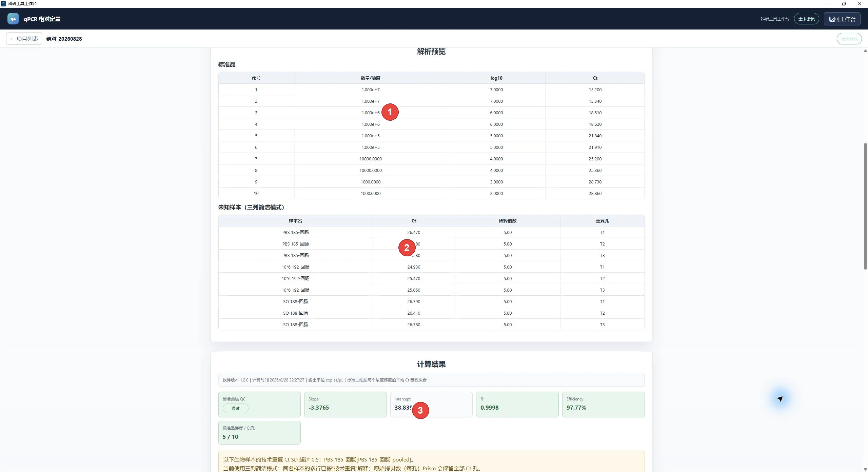Click the 通过 QC status badge

(x=235, y=408)
